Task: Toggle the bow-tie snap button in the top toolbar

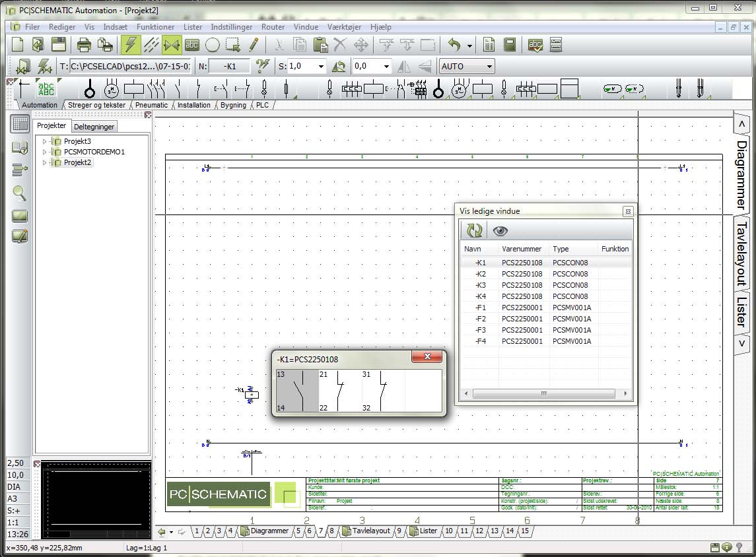Action: point(171,45)
